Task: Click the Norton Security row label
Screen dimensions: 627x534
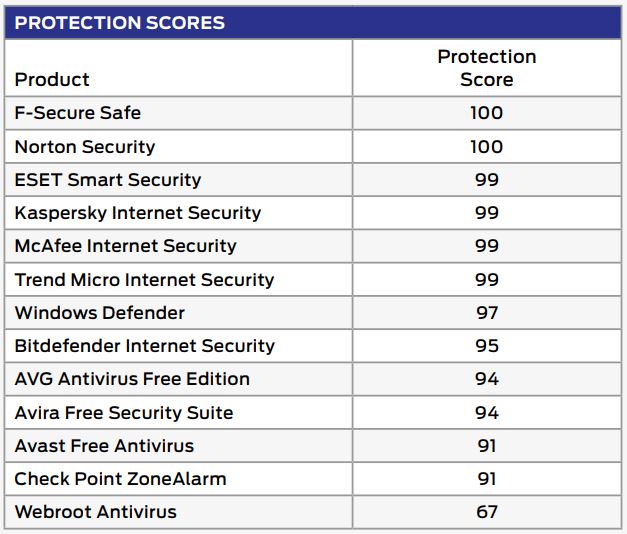Action: pyautogui.click(x=85, y=147)
